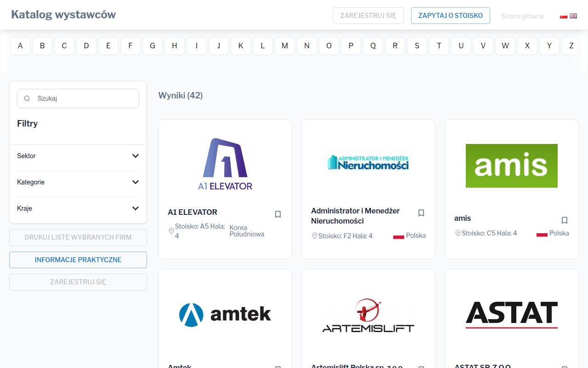This screenshot has height=368, width=588.
Task: Open INFORMACJE PRAKTYCZNE
Action: click(x=78, y=260)
